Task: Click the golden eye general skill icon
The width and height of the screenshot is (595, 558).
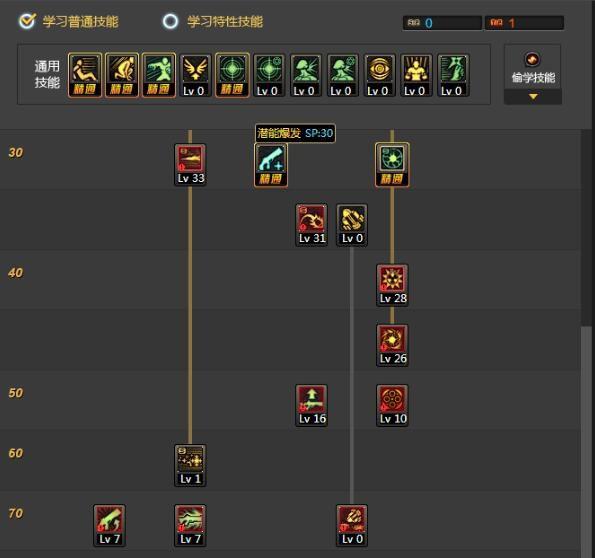Action: click(379, 75)
